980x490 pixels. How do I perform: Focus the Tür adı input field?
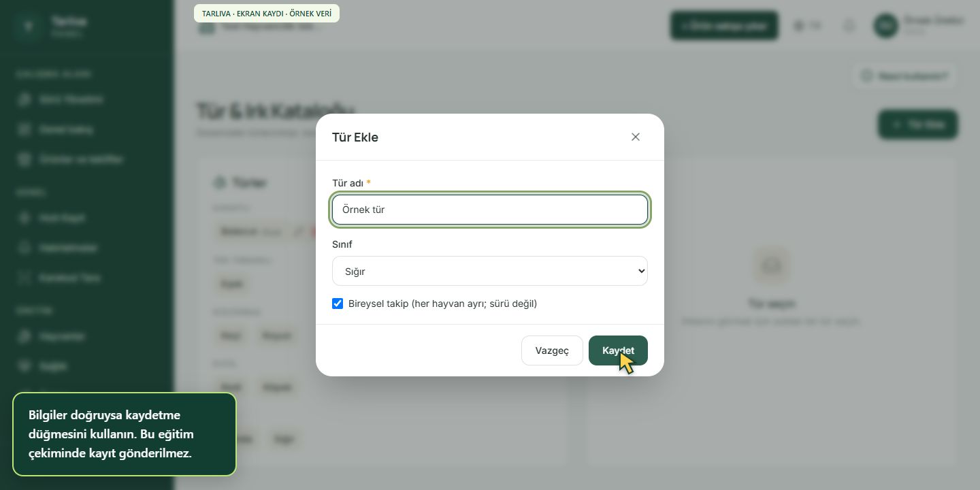[490, 210]
